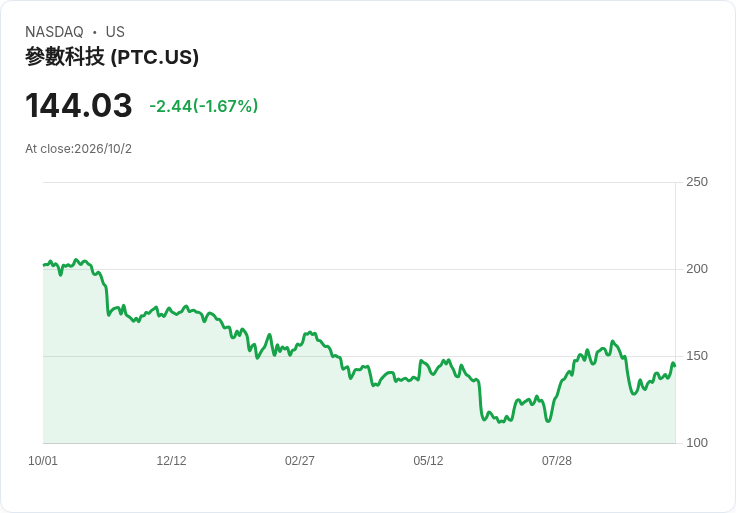Click the 150 price axis label
This screenshot has height=513, width=736.
697,356
